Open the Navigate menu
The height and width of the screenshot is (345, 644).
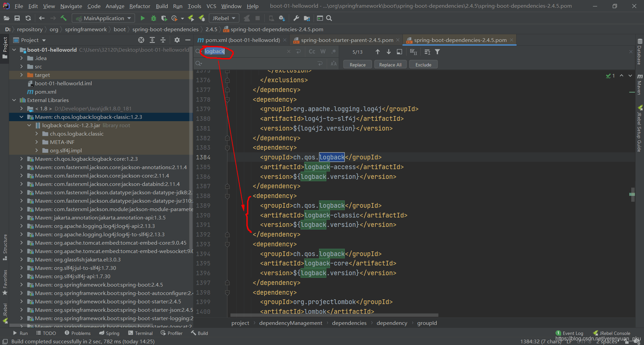click(71, 6)
